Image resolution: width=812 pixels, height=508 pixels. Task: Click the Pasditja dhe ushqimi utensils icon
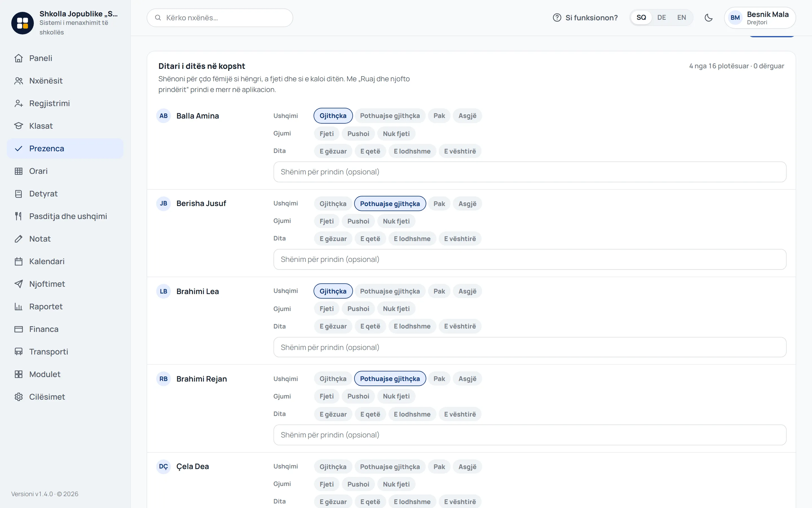(x=18, y=216)
